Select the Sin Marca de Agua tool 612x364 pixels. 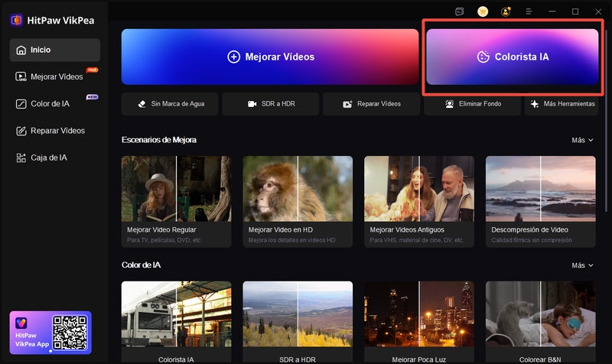(x=169, y=103)
